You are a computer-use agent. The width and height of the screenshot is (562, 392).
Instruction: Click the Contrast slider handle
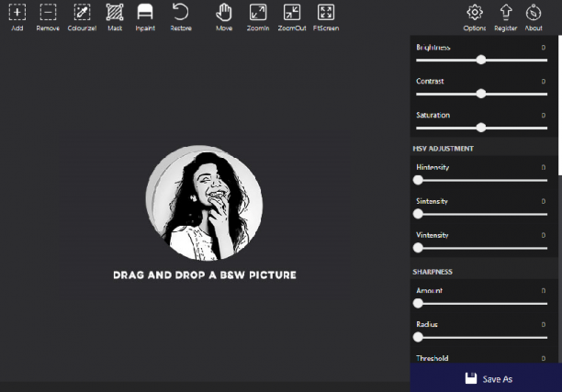(481, 94)
